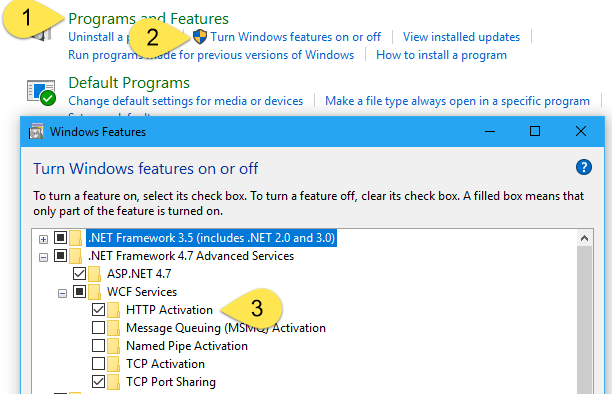Click the WCF Services folder icon
This screenshot has height=394, width=612.
coord(94,292)
